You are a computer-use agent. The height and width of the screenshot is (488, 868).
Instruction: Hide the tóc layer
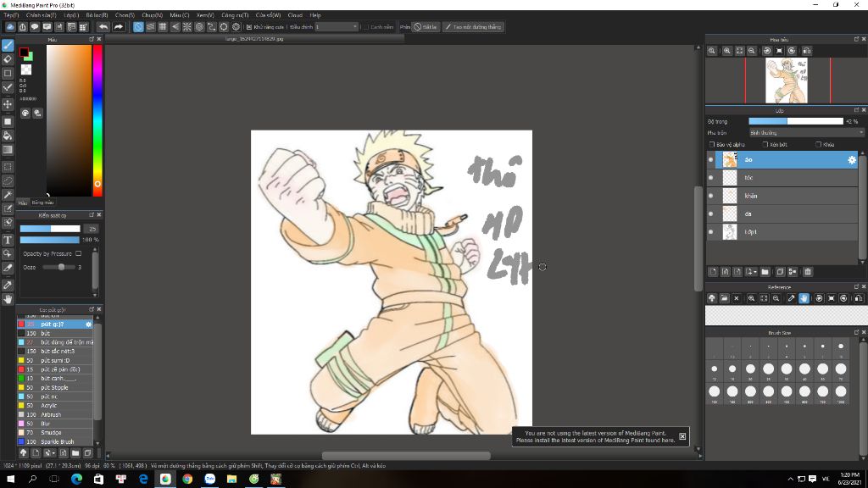711,178
